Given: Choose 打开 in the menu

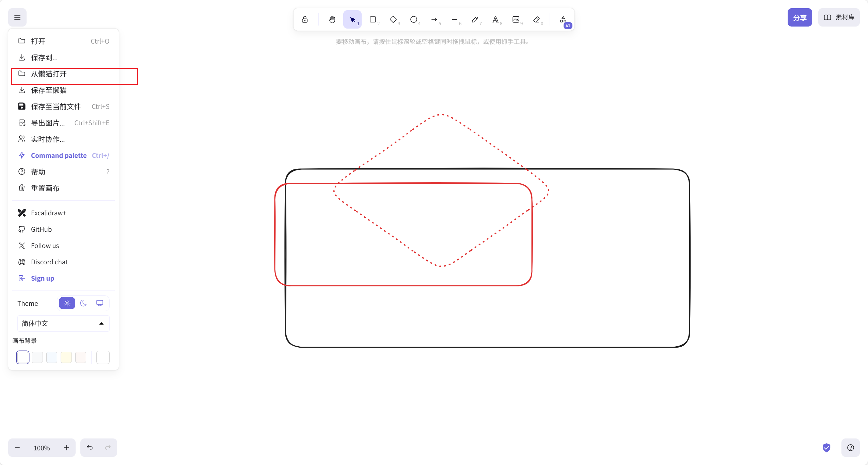Looking at the screenshot, I should pos(63,41).
